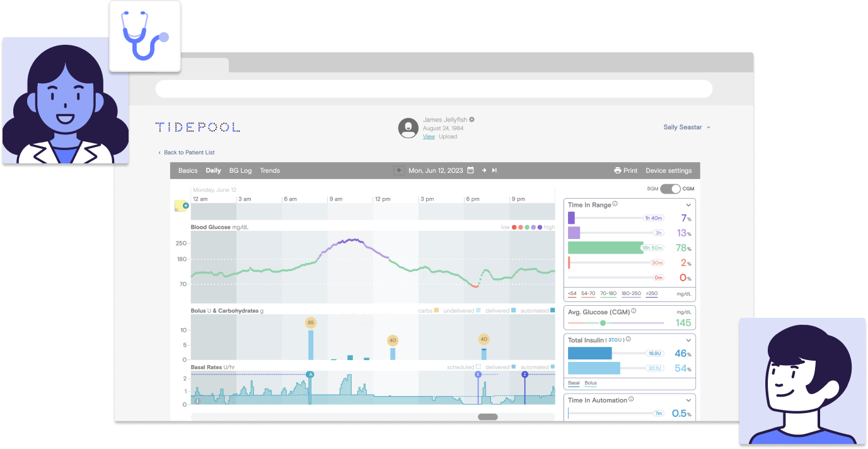Click the View link under patient name
Viewport: 868px width, 449px height.
pyautogui.click(x=429, y=136)
